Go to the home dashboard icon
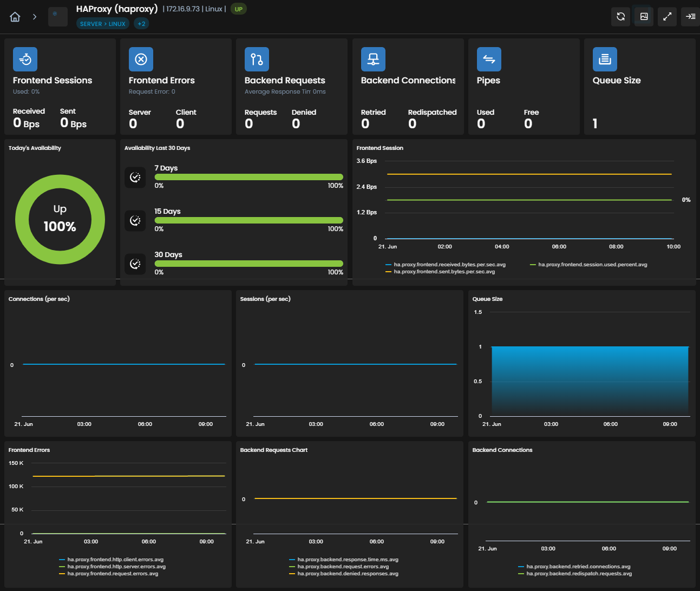The height and width of the screenshot is (591, 700). coord(15,17)
